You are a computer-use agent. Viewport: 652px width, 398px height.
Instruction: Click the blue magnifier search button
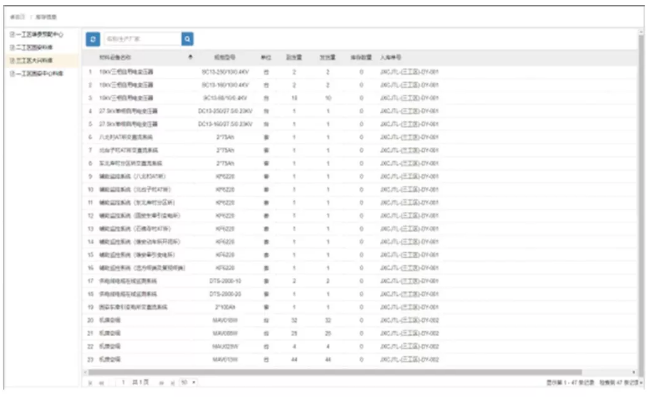[188, 39]
